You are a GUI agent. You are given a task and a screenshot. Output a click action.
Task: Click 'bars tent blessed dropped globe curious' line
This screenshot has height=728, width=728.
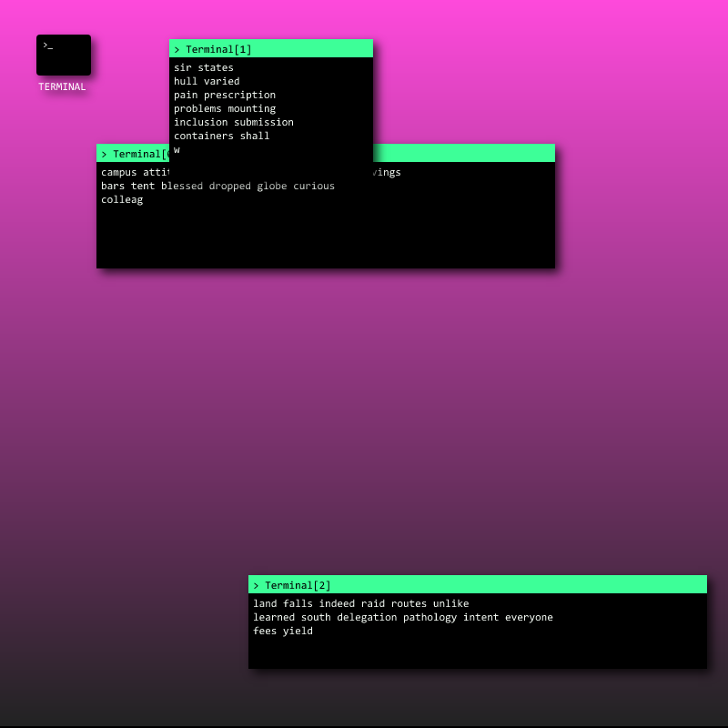pos(217,187)
